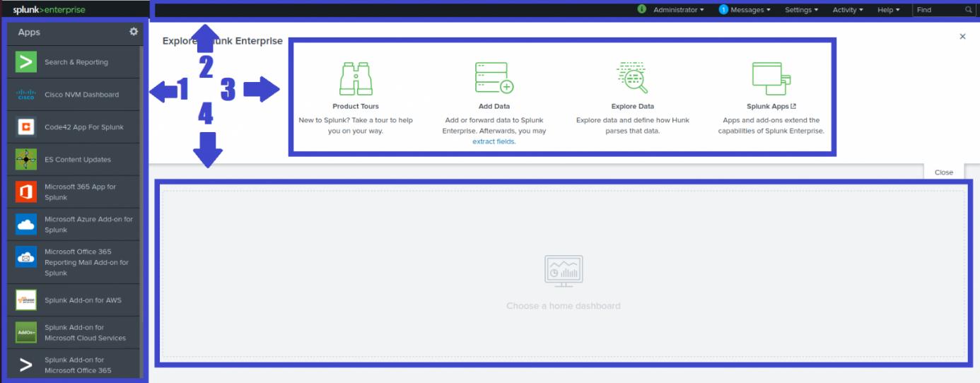Open the Product Tours title link

[x=356, y=107]
